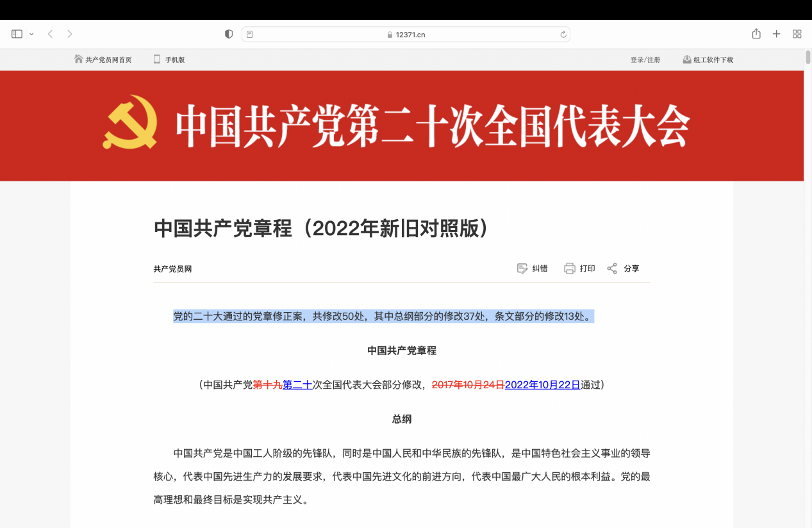Click the hammer and sickle party emblem
The height and width of the screenshot is (528, 812).
coord(130,122)
